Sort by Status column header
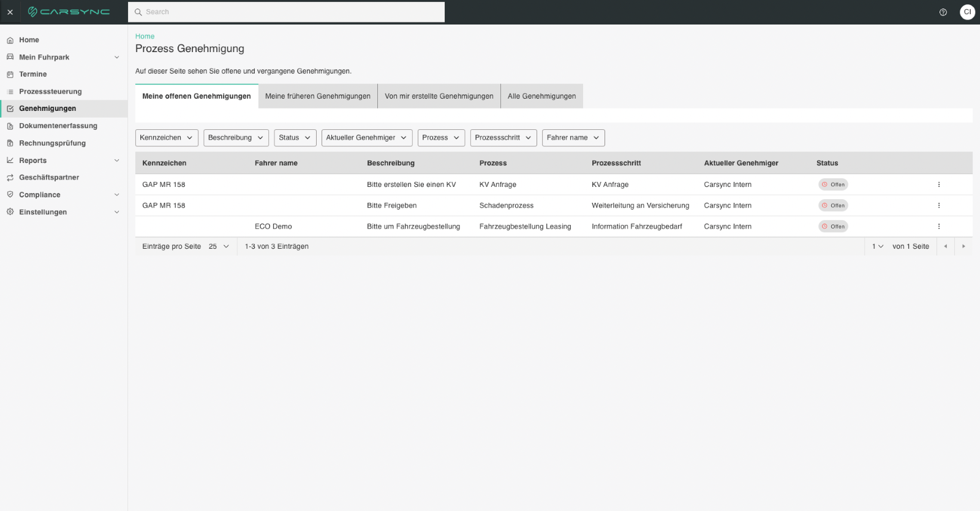980x511 pixels. 827,163
